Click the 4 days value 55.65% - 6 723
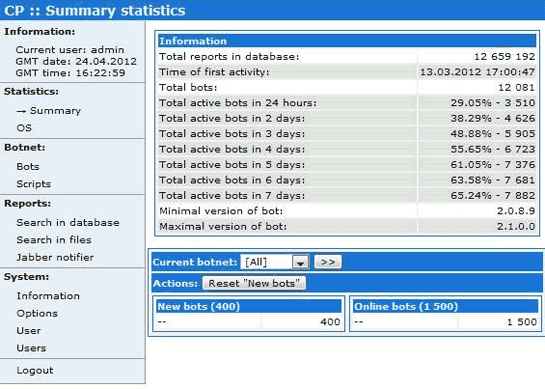 tap(493, 149)
